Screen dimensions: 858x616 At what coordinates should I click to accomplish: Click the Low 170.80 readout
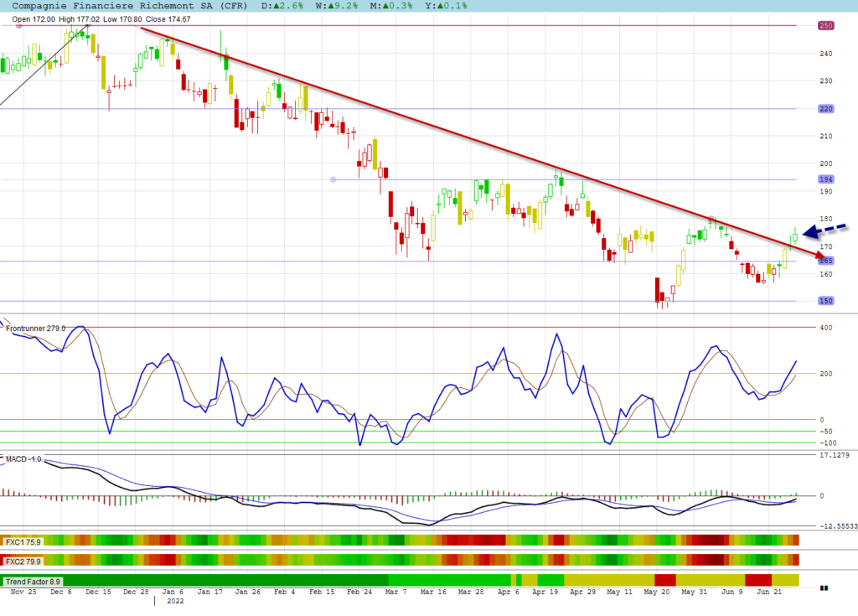(122, 19)
